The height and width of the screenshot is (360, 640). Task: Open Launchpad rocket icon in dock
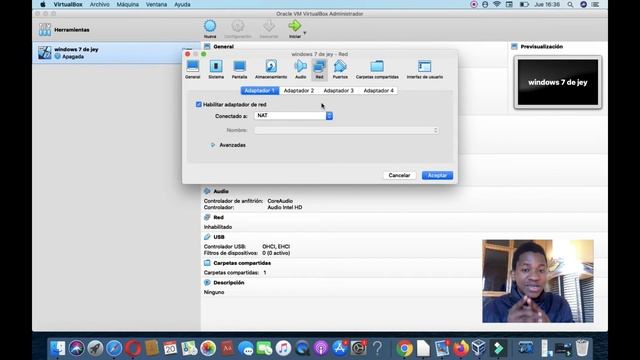coord(95,348)
